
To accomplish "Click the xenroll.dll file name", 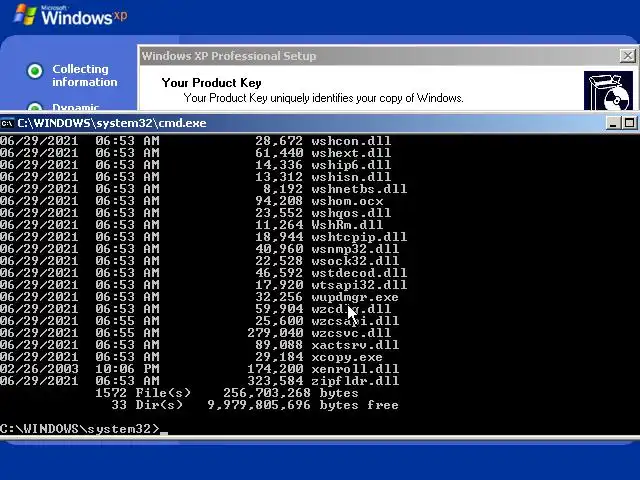I will click(355, 369).
